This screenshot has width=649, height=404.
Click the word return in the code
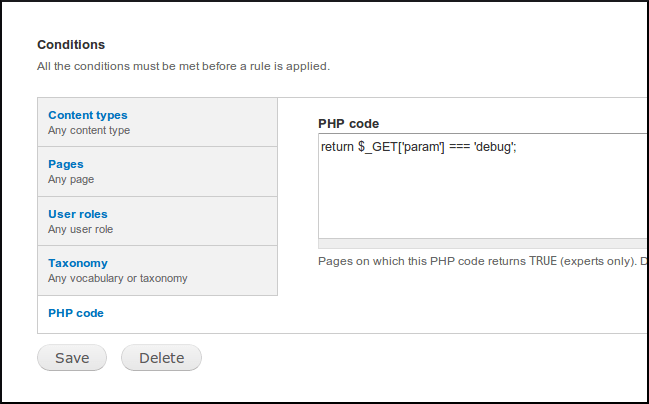[337, 147]
